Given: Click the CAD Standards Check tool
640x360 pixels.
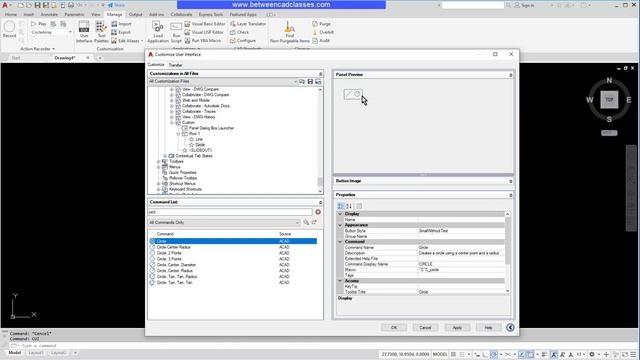Looking at the screenshot, I should coord(240,32).
